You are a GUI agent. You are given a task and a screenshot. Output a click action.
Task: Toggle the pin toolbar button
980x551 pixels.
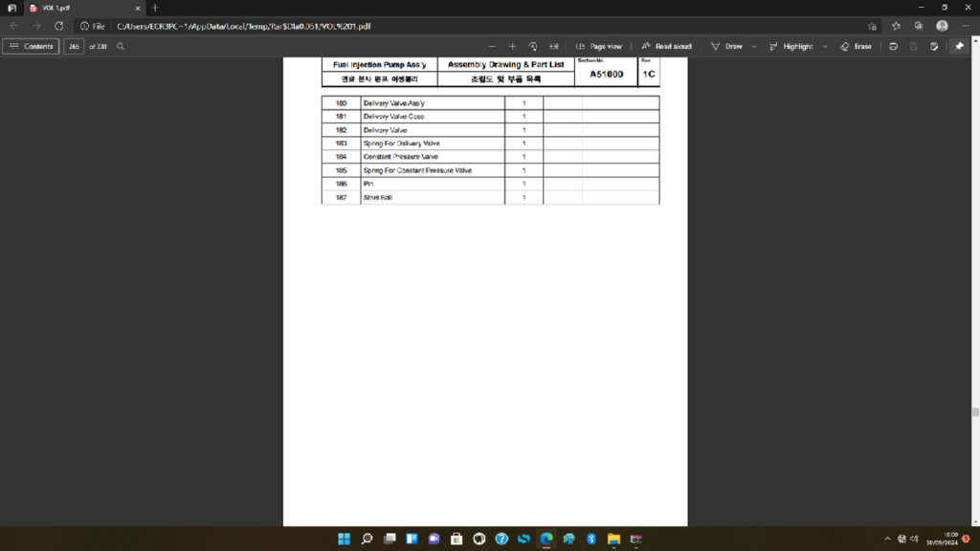pos(959,46)
